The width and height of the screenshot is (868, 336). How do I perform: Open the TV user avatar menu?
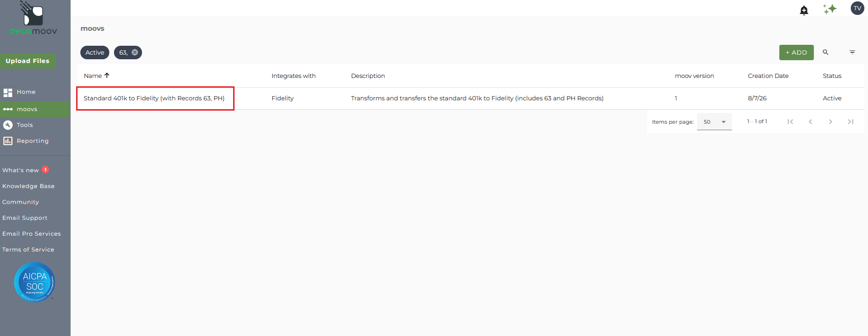click(857, 8)
